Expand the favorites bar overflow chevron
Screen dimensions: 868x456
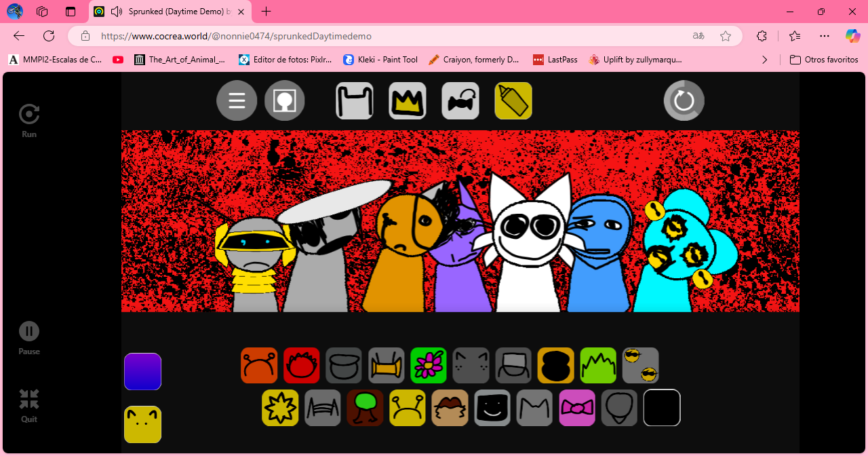765,60
